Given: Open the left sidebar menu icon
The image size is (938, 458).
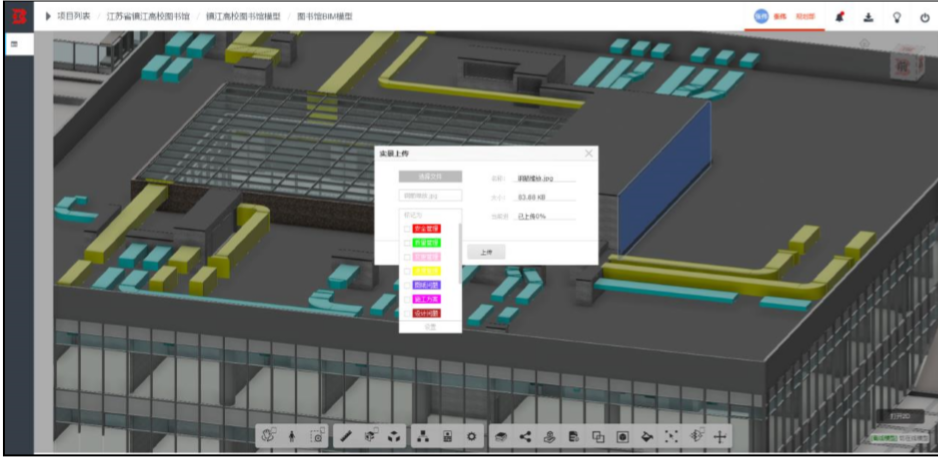Looking at the screenshot, I should (14, 44).
